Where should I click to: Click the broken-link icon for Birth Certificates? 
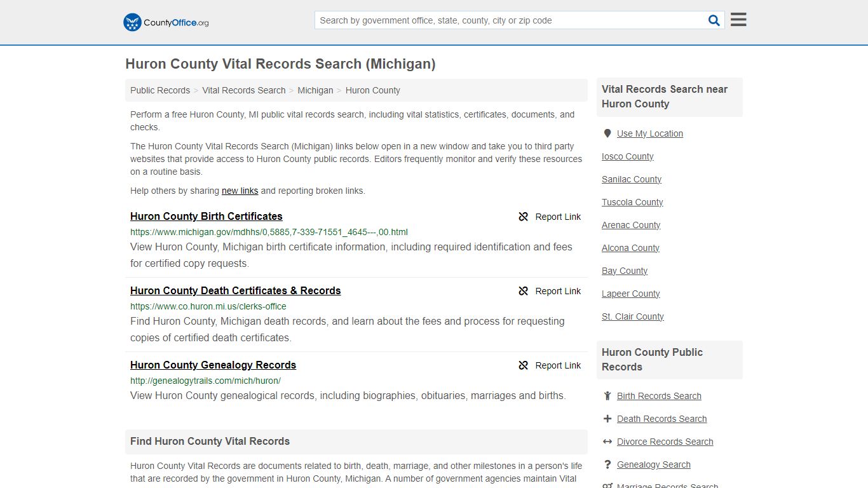pyautogui.click(x=523, y=217)
